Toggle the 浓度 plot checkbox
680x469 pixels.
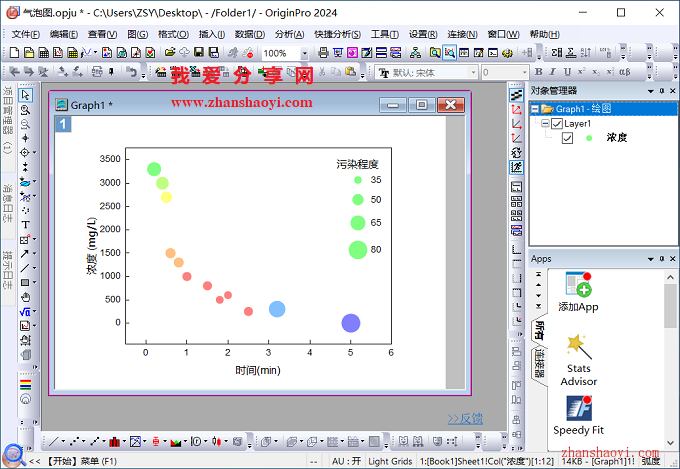(x=567, y=138)
